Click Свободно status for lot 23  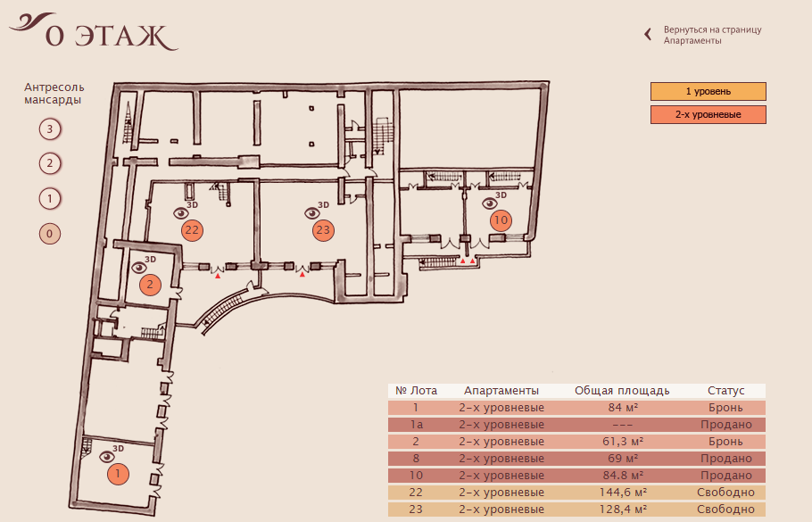point(725,510)
